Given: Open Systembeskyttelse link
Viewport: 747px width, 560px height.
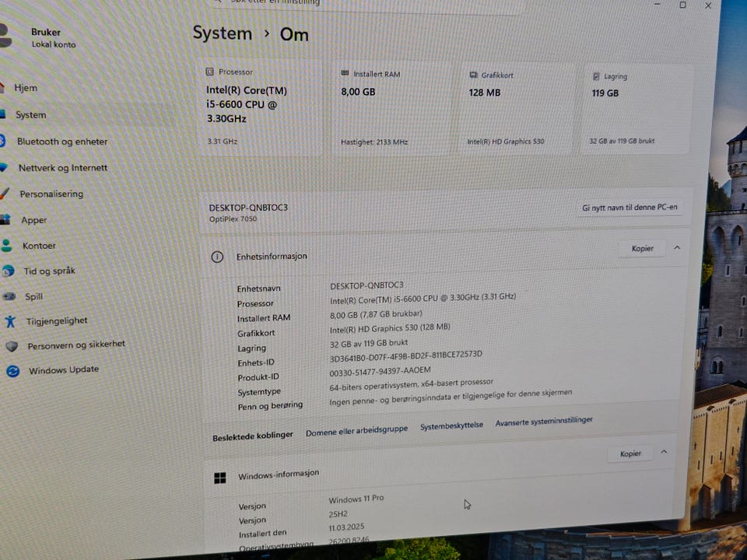Looking at the screenshot, I should 451,425.
